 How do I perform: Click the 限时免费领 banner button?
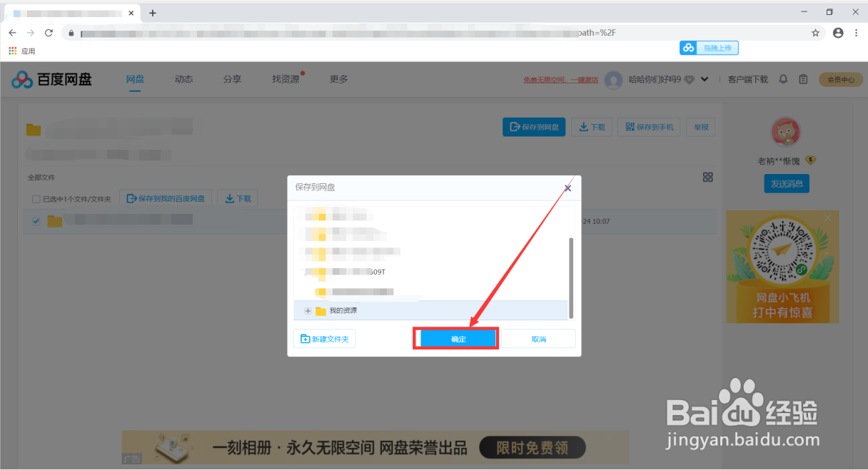532,448
